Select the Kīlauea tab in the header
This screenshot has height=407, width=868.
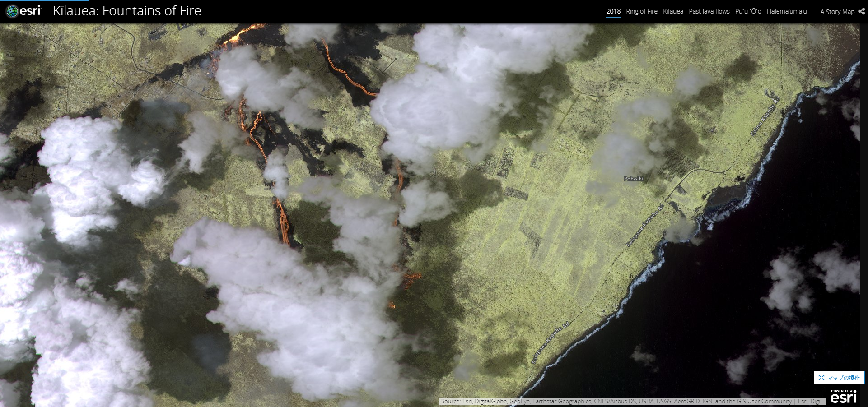click(x=673, y=11)
